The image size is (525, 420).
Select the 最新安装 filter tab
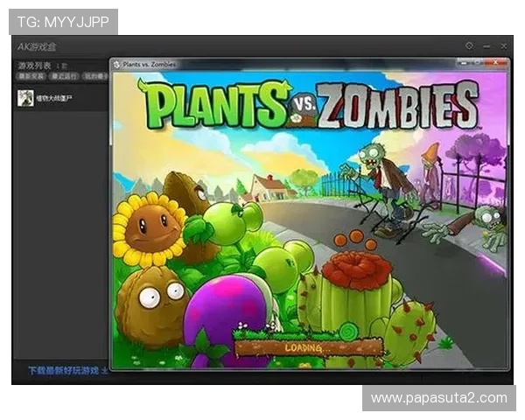(x=32, y=78)
